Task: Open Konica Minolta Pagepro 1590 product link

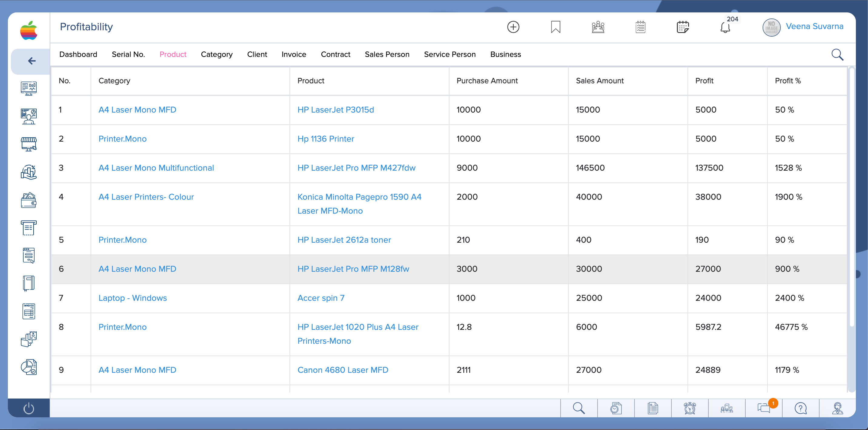Action: click(359, 204)
